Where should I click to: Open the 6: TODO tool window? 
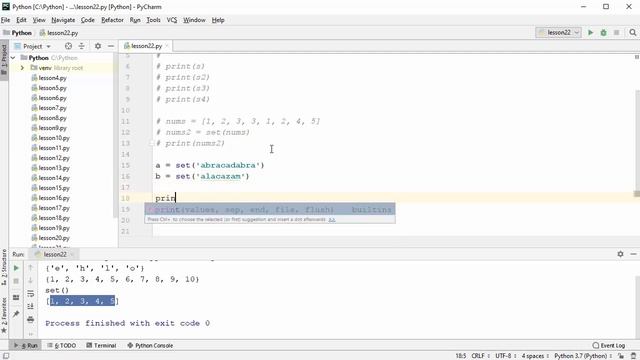[62, 345]
